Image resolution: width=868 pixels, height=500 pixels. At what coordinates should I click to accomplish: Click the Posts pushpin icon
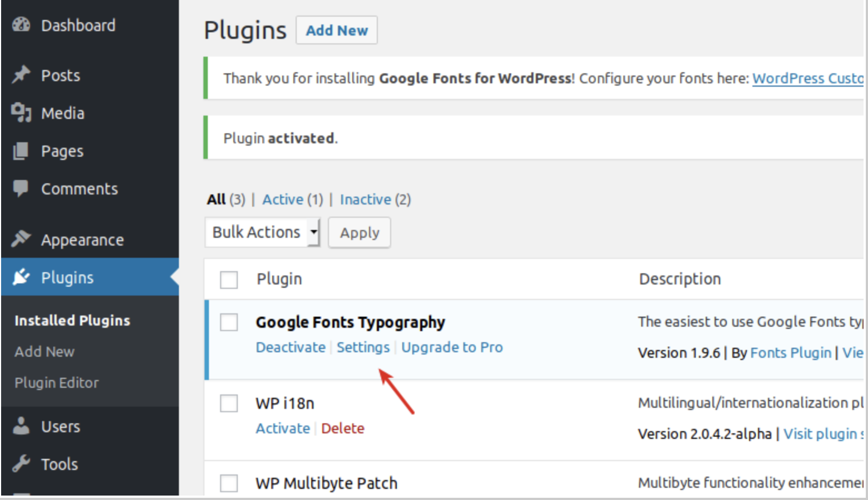point(21,75)
